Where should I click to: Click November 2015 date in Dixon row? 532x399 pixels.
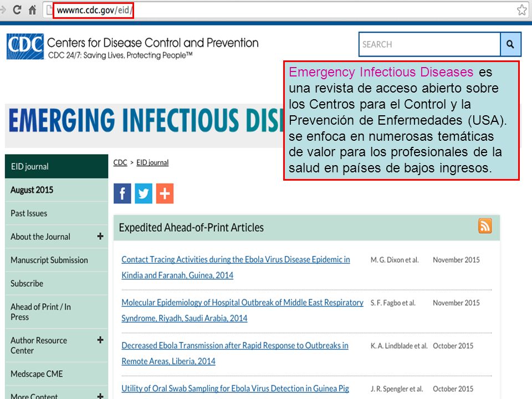456,260
